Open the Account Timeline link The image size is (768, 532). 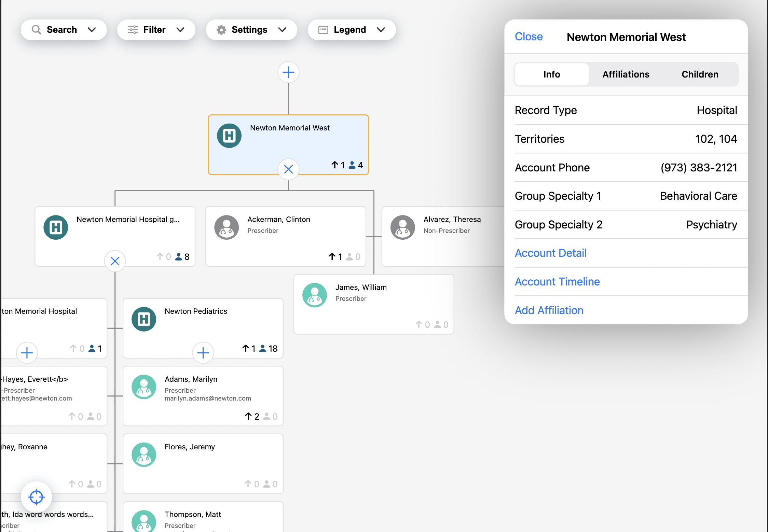[557, 281]
